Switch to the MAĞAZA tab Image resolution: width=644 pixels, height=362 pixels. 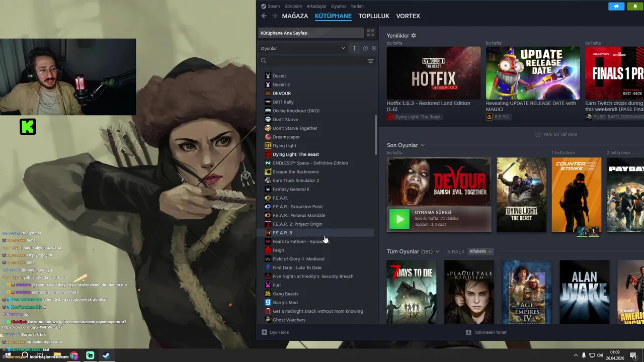pyautogui.click(x=295, y=16)
